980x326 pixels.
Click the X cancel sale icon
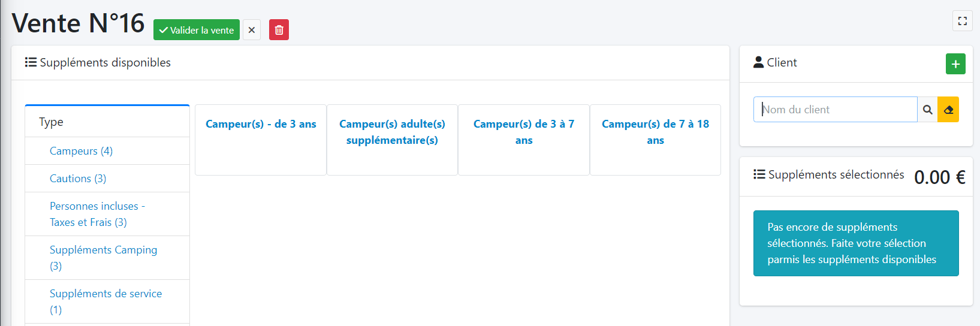252,30
